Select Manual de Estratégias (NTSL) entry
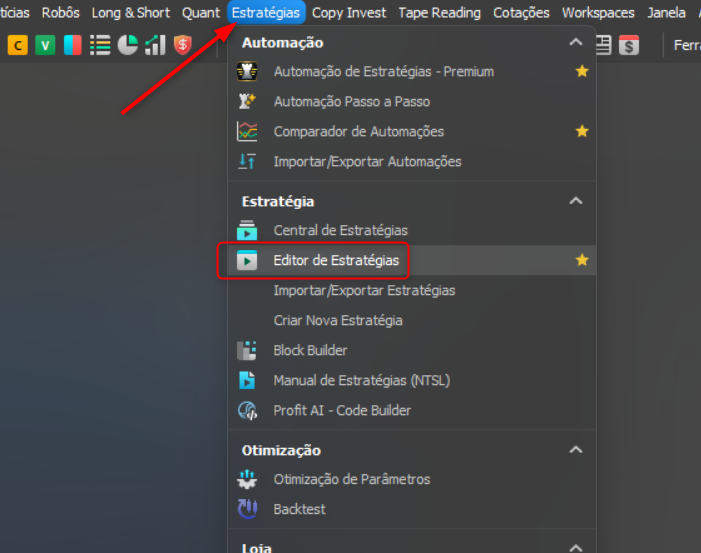The image size is (701, 553). click(412, 380)
